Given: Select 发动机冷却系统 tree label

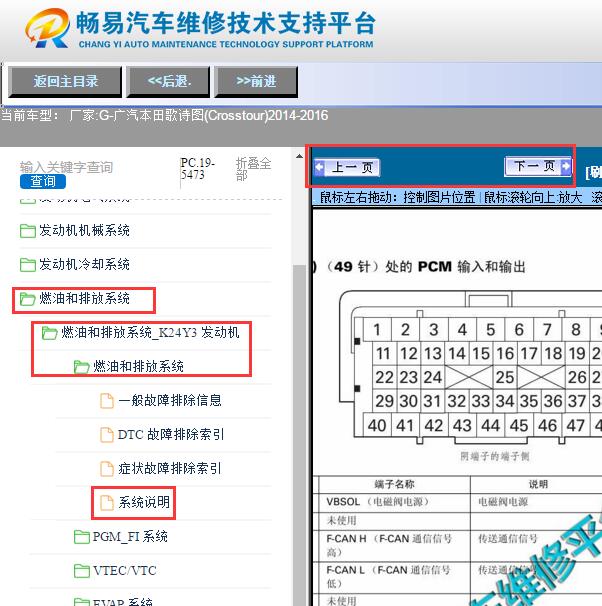Looking at the screenshot, I should click(84, 265).
